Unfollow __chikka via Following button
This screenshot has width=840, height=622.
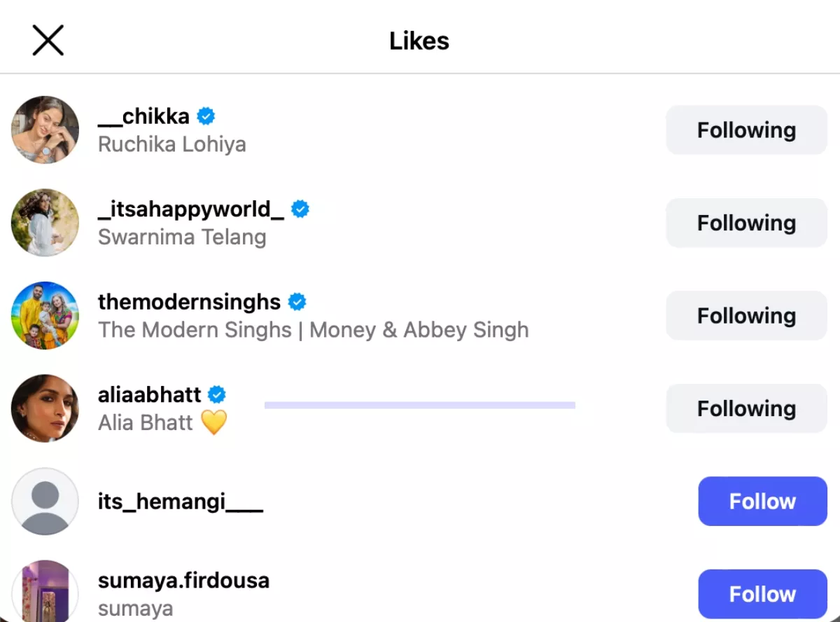pyautogui.click(x=746, y=130)
